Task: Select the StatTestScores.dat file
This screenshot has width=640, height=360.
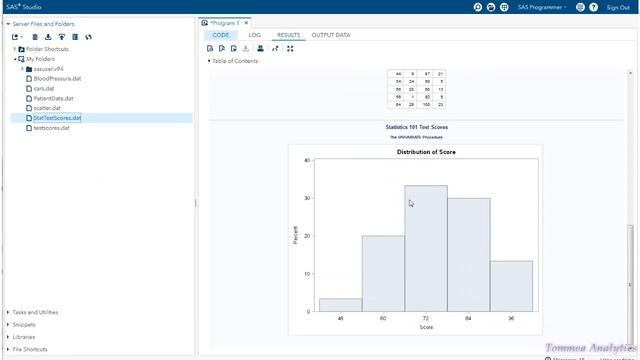Action: point(57,118)
